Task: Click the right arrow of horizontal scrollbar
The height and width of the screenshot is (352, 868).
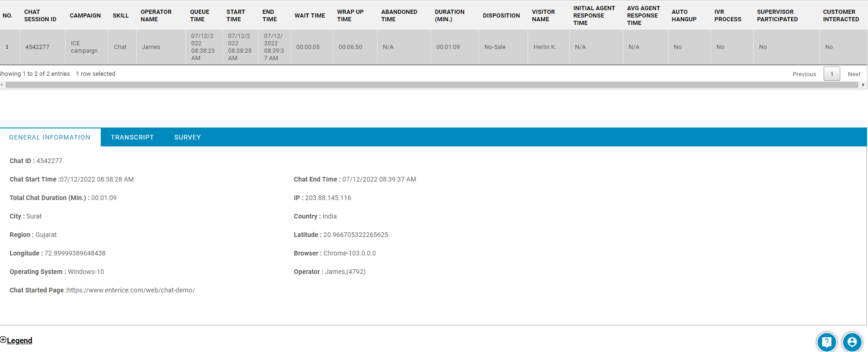Action: [x=863, y=85]
